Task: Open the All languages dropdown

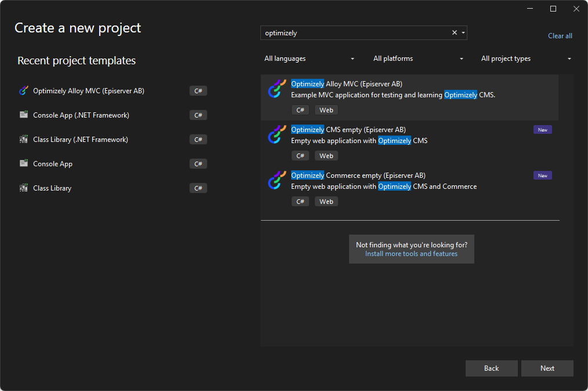Action: pos(309,59)
